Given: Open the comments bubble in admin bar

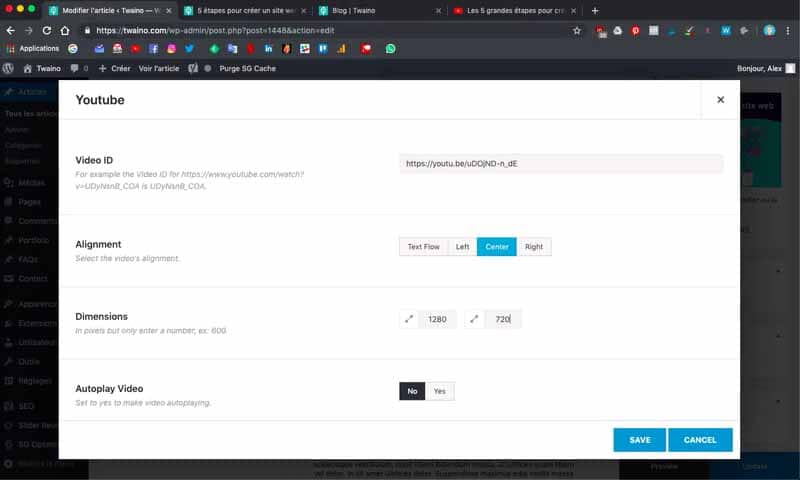Looking at the screenshot, I should click(79, 68).
